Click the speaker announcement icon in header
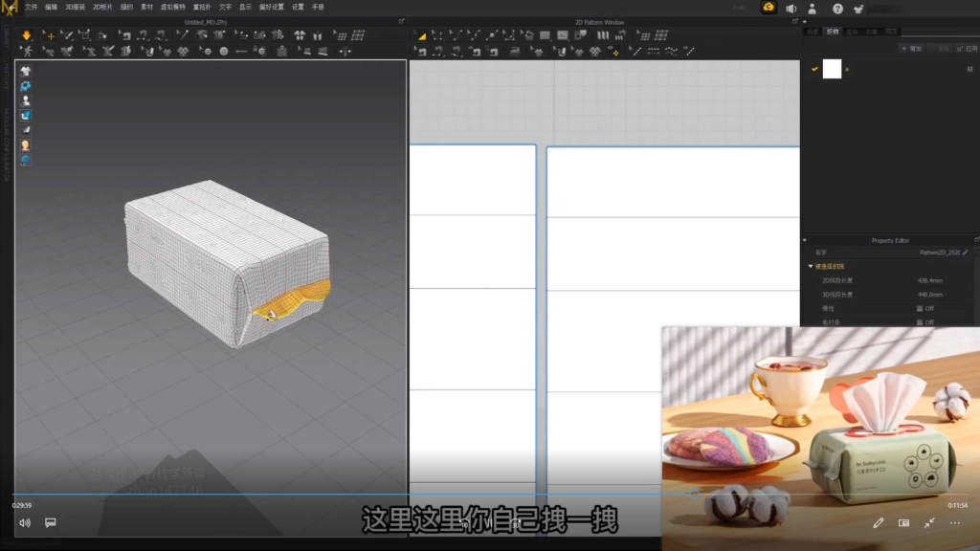This screenshot has width=980, height=551. coord(791,8)
